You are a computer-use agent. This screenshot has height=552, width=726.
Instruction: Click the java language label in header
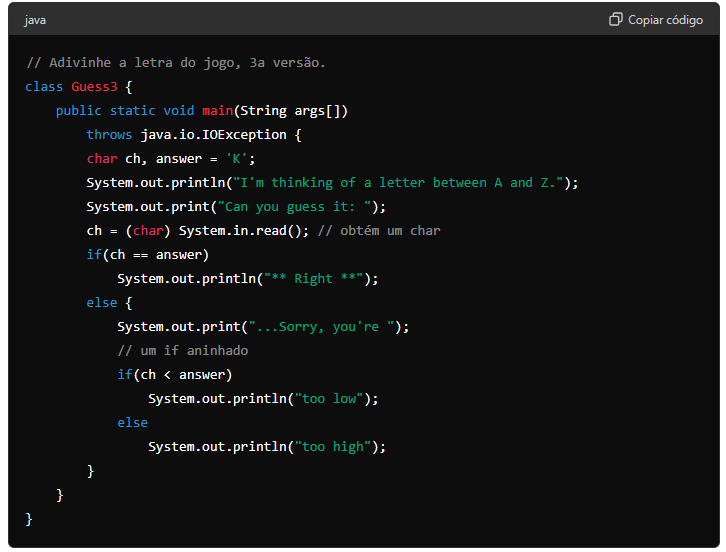pyautogui.click(x=35, y=20)
